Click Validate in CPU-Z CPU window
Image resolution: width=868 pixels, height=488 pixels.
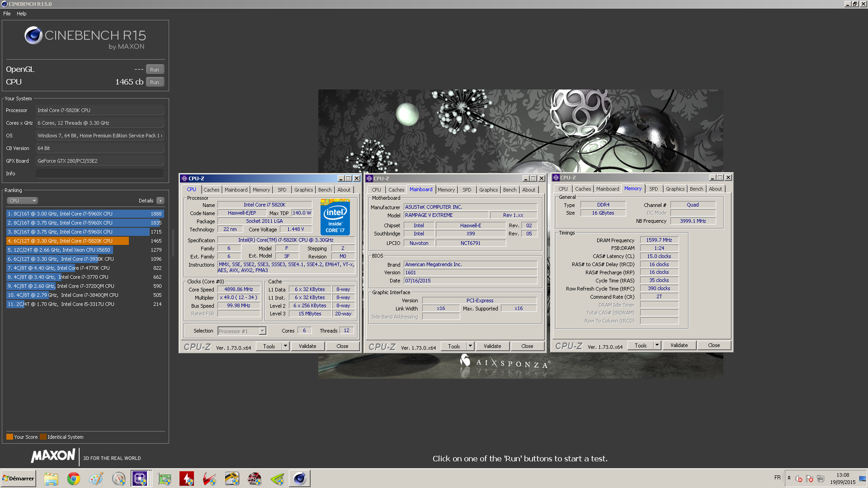tap(307, 347)
